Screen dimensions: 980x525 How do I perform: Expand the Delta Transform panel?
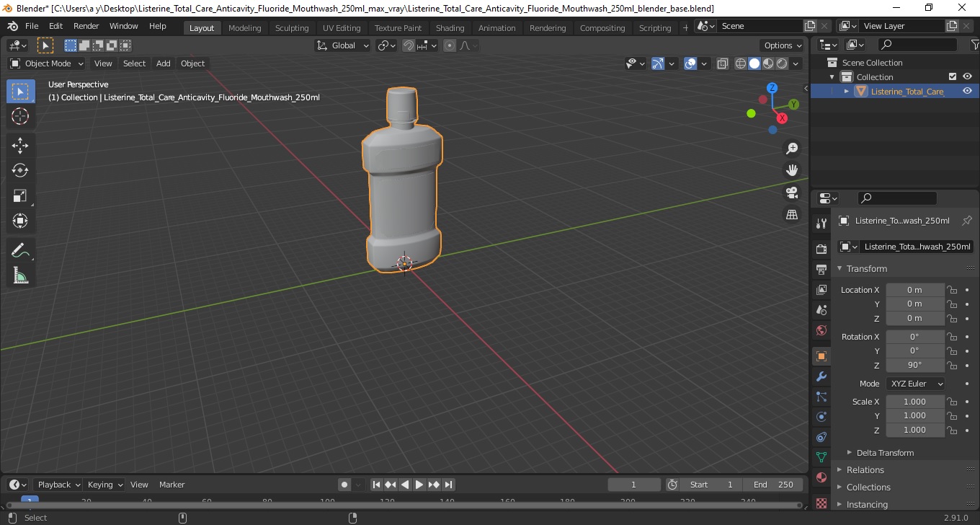click(x=885, y=453)
